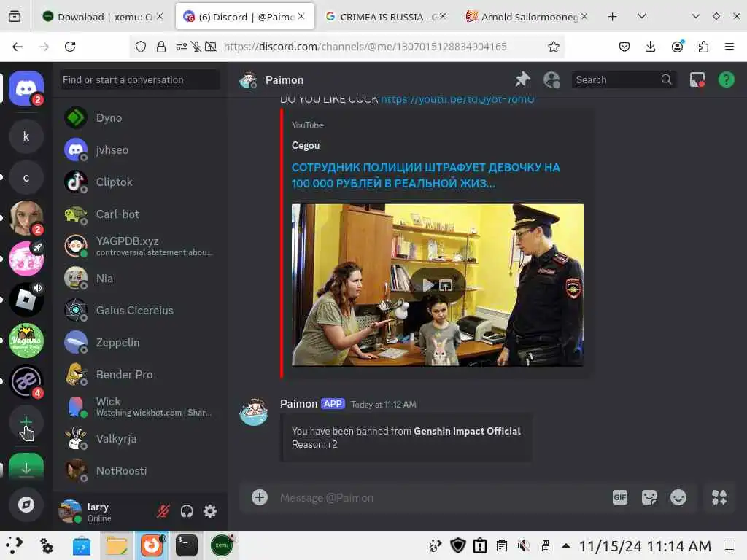Open file manager folder in taskbar
This screenshot has width=747, height=560.
point(117,545)
